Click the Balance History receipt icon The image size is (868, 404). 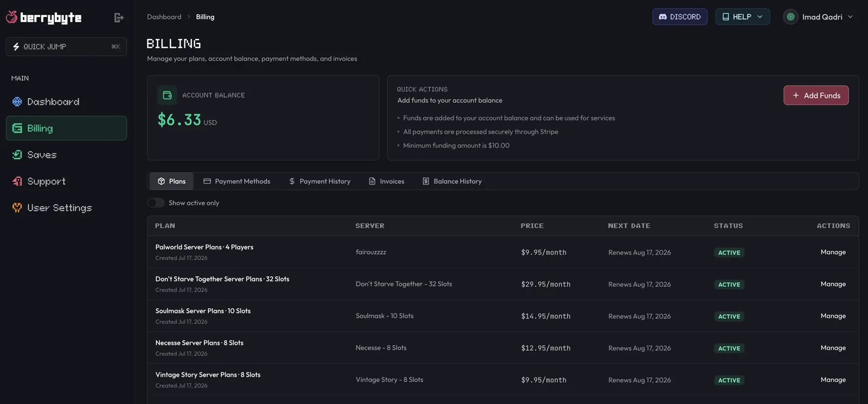click(426, 181)
